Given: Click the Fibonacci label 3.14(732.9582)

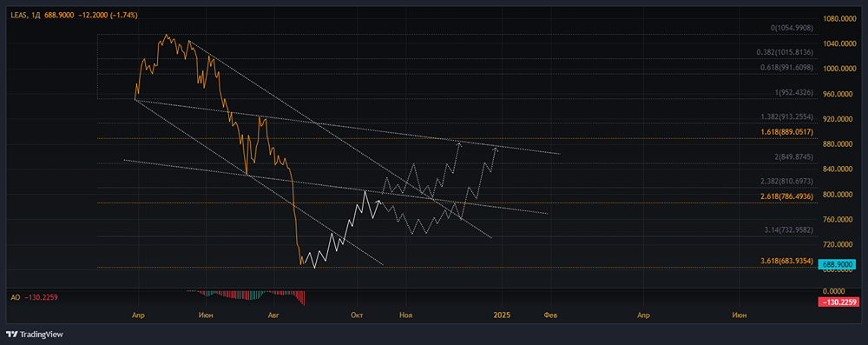Looking at the screenshot, I should pos(788,229).
